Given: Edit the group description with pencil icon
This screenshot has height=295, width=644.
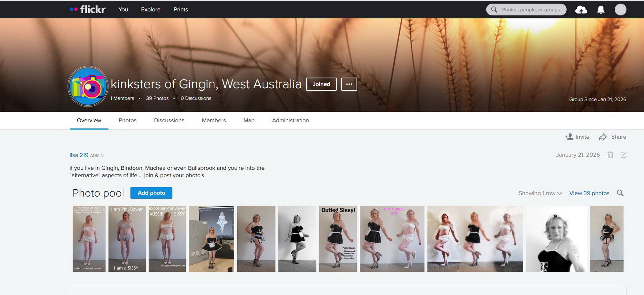Looking at the screenshot, I should tap(623, 155).
